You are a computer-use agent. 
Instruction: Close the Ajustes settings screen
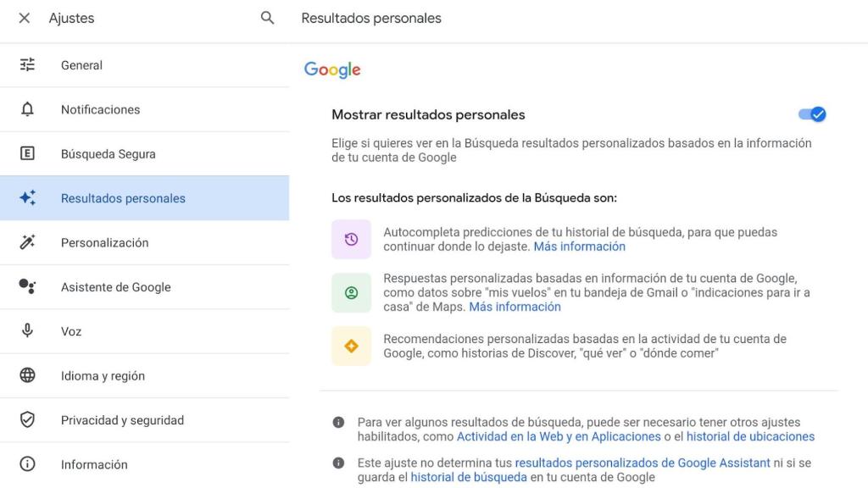pyautogui.click(x=25, y=19)
